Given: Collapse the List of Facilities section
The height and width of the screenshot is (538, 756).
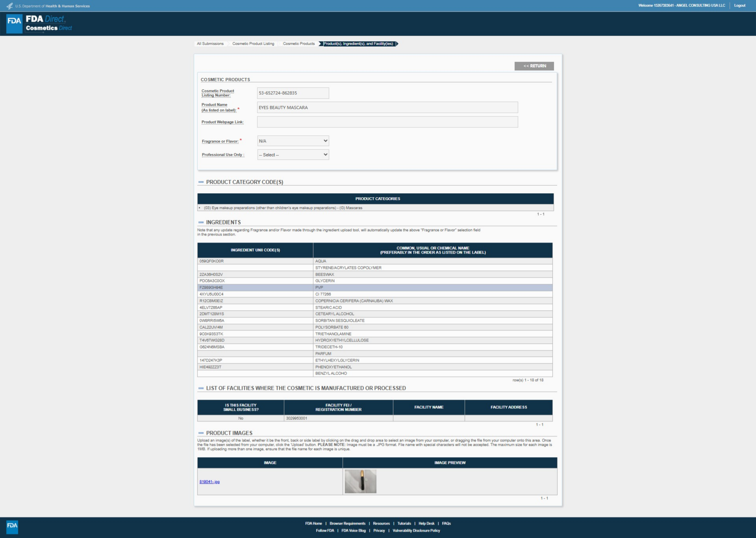Looking at the screenshot, I should 201,388.
